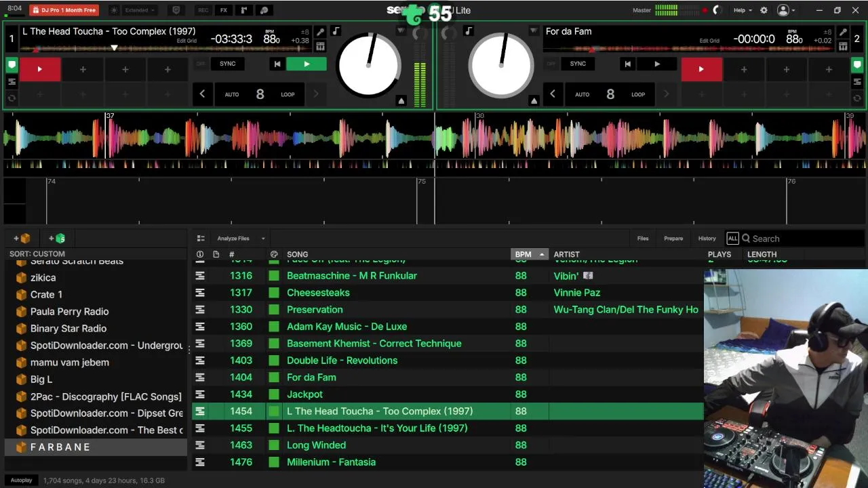Eject deck 2 track
Viewport: 868px width, 488px height.
[534, 101]
